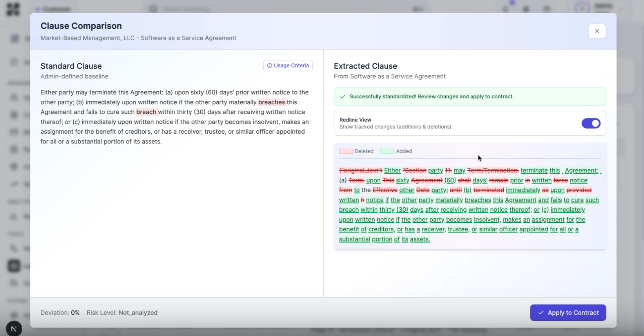Image resolution: width=644 pixels, height=336 pixels.
Task: Click Apply to Contract
Action: click(x=568, y=312)
